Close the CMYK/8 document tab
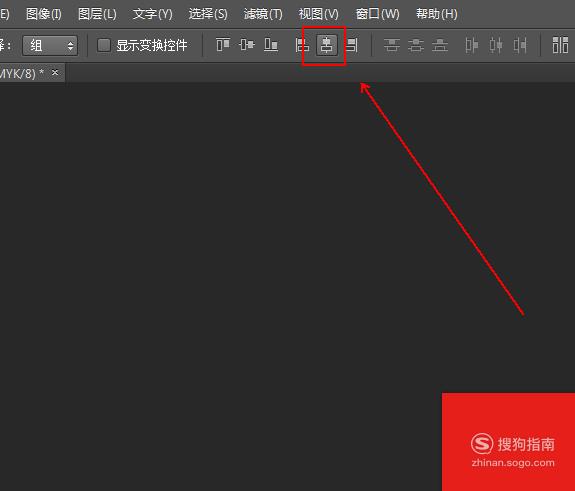575x491 pixels. pos(55,73)
